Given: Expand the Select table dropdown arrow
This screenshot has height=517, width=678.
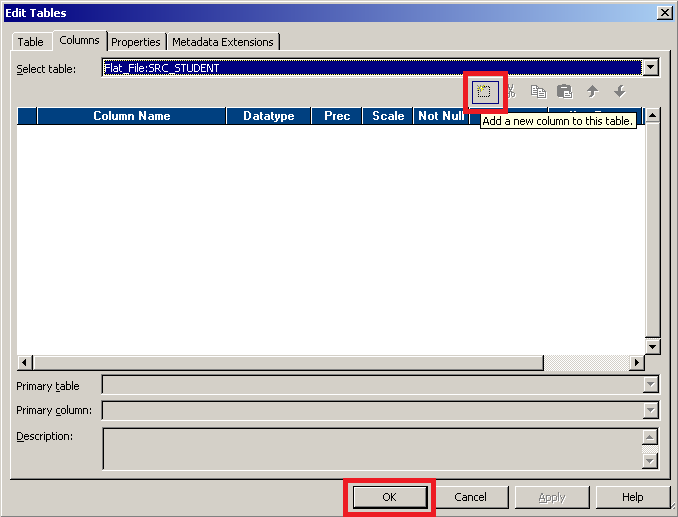Looking at the screenshot, I should click(x=651, y=67).
